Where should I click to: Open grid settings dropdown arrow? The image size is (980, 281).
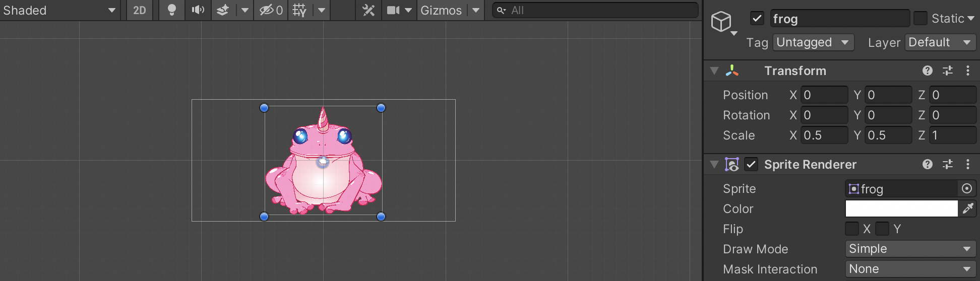[x=321, y=10]
